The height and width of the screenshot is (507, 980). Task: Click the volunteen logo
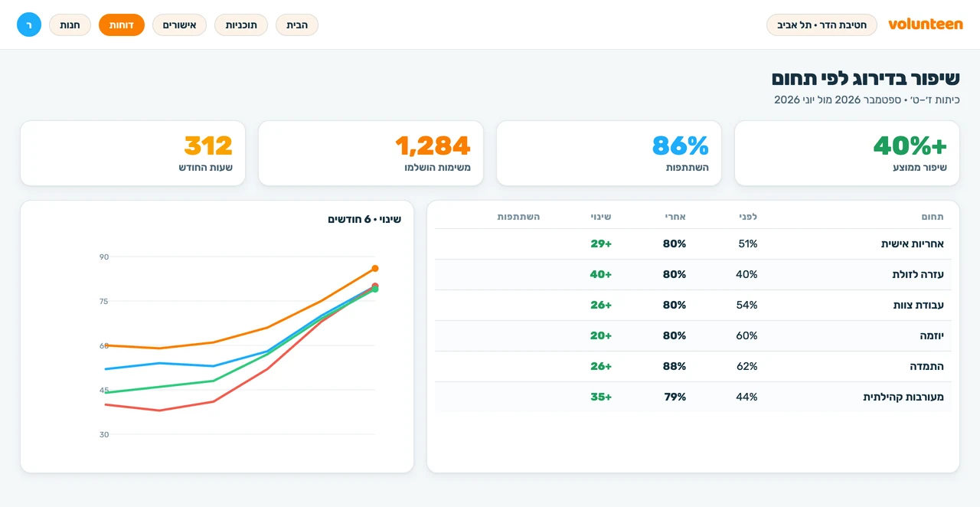tap(926, 25)
